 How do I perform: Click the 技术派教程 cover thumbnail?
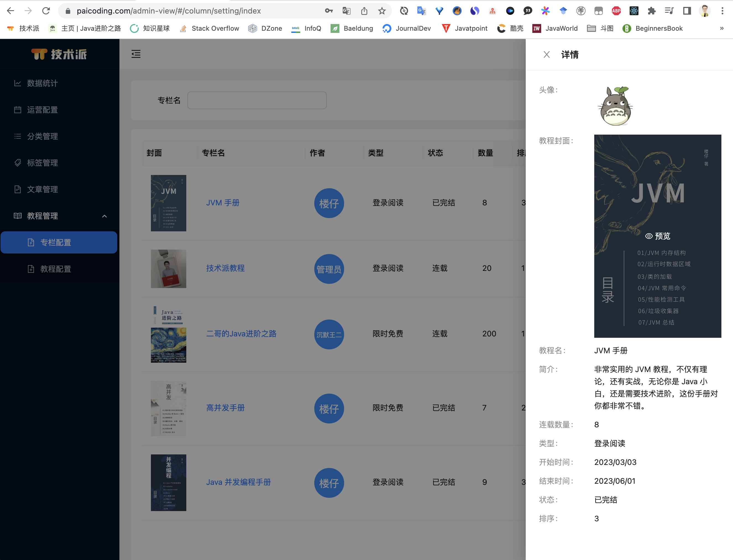168,269
